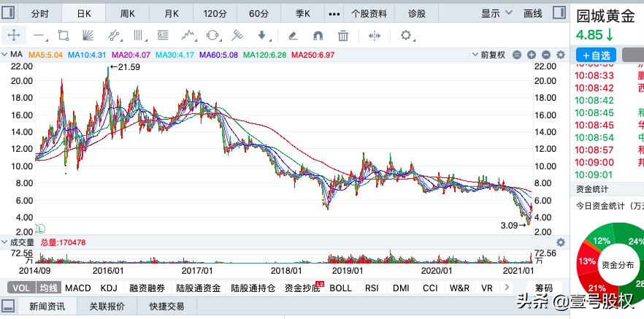
Task: Toggle the 均线 overlay on volume
Action: pyautogui.click(x=48, y=288)
